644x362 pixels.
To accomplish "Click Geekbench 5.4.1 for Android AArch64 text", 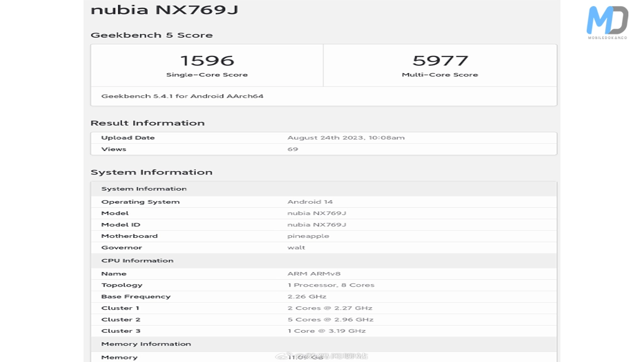I will point(182,96).
